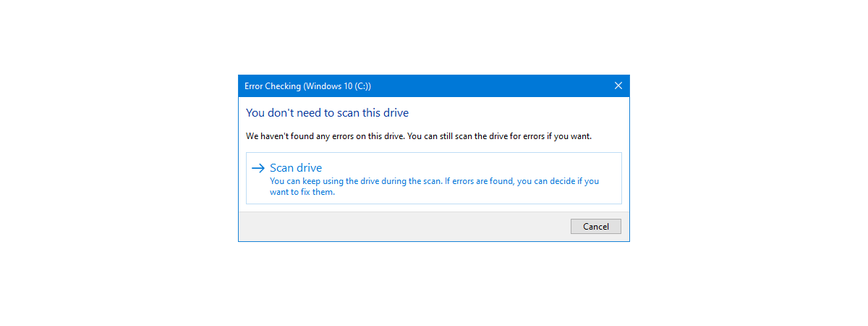The image size is (868, 326).
Task: Click the "You don't need to scan this drive" heading
Action: [x=327, y=112]
